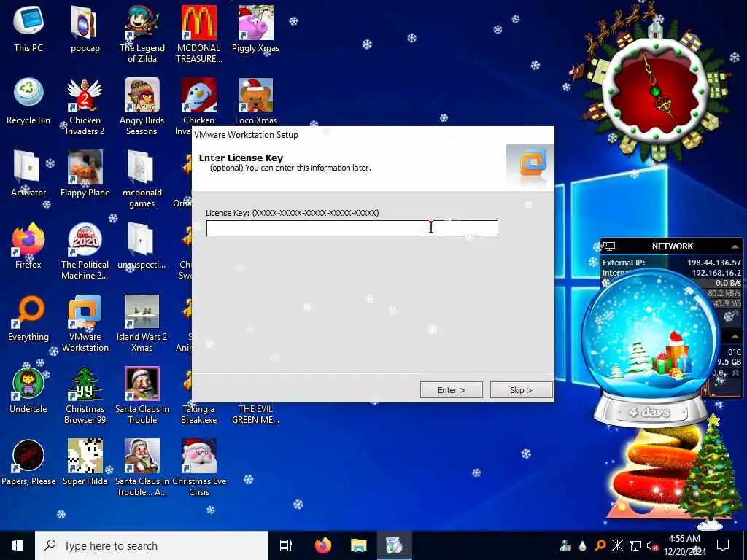
Task: Click the taskbar search box
Action: pos(152,545)
